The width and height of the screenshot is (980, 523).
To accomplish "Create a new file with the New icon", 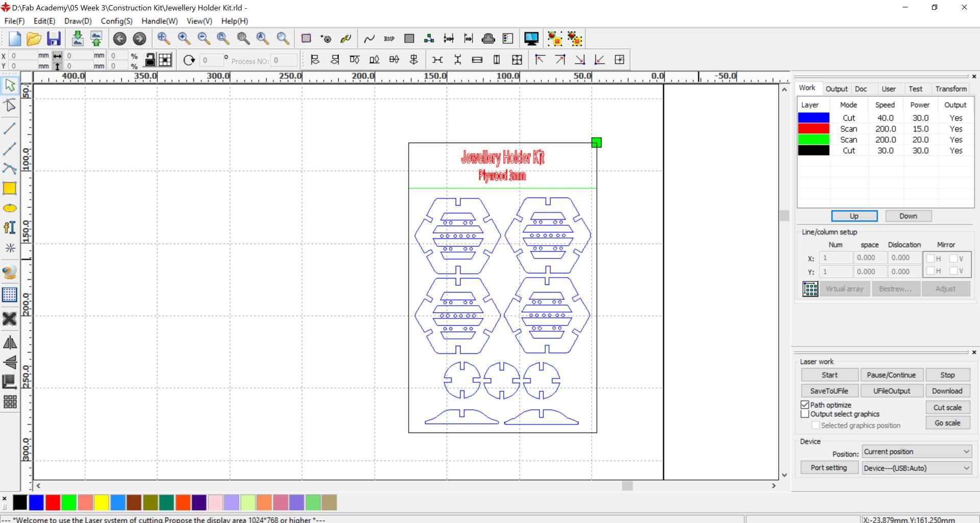I will (15, 39).
